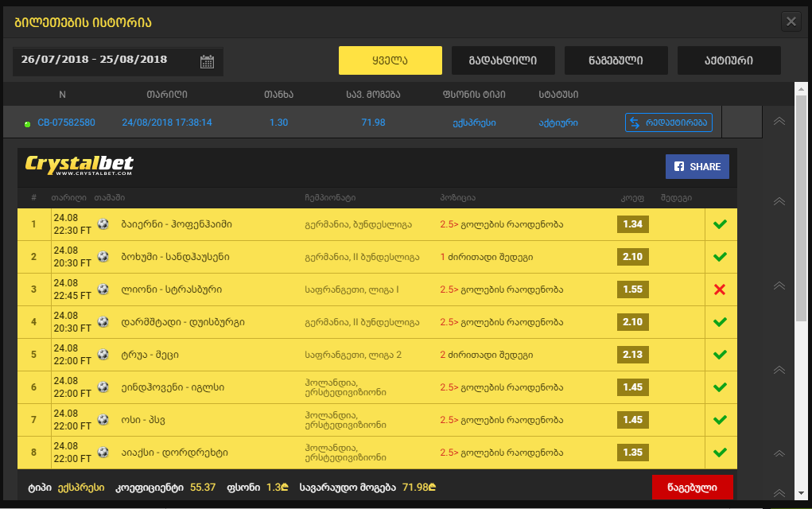812x509 pixels.
Task: Click the 1.45 odds for ეინდჰოვენი - იგლსი
Action: point(633,387)
